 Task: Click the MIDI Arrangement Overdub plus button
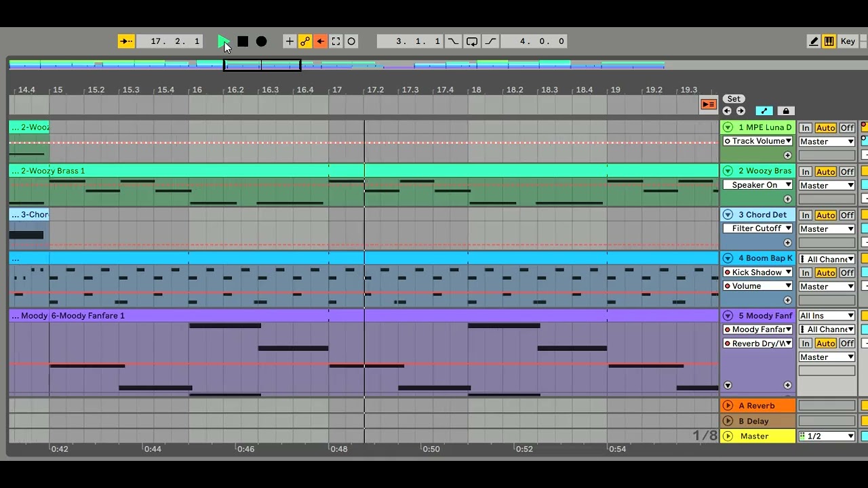(290, 41)
